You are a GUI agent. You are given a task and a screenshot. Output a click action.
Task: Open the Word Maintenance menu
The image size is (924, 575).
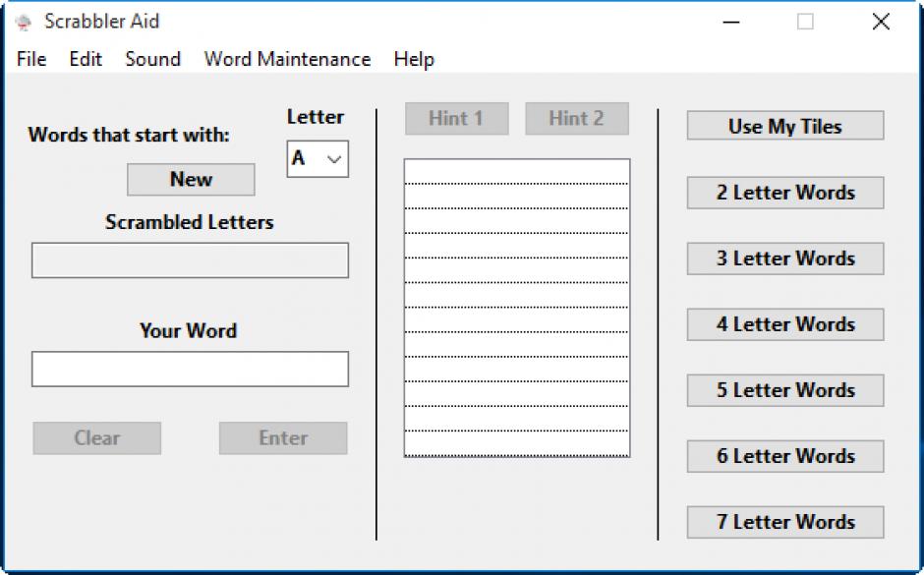(x=288, y=59)
